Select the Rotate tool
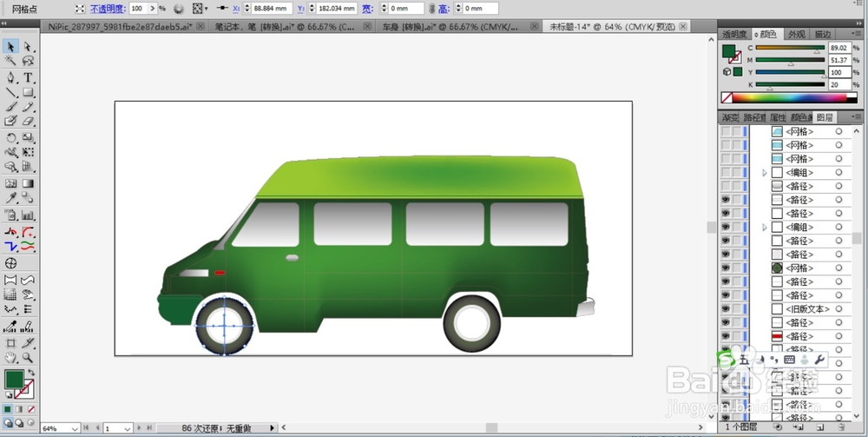The image size is (868, 437). click(x=11, y=137)
